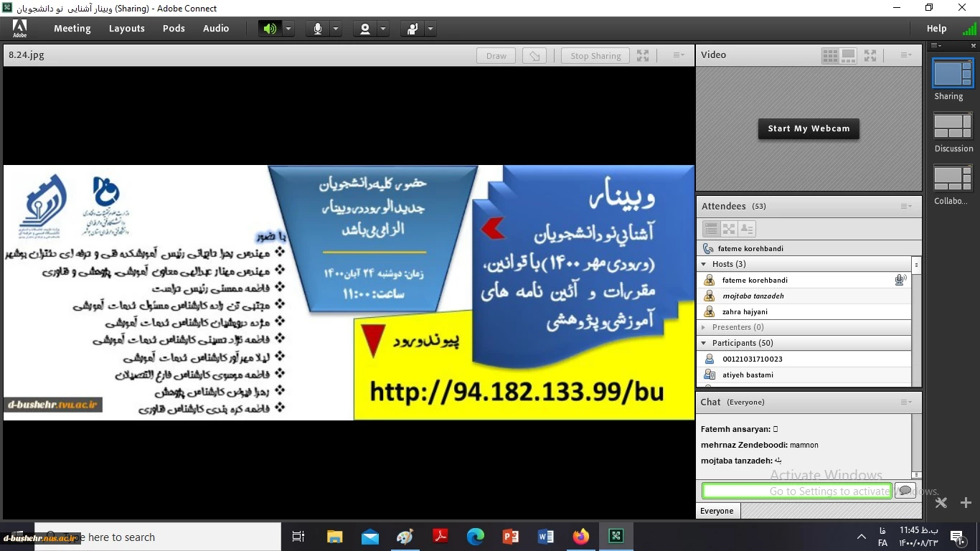Open the Audio menu

click(216, 29)
